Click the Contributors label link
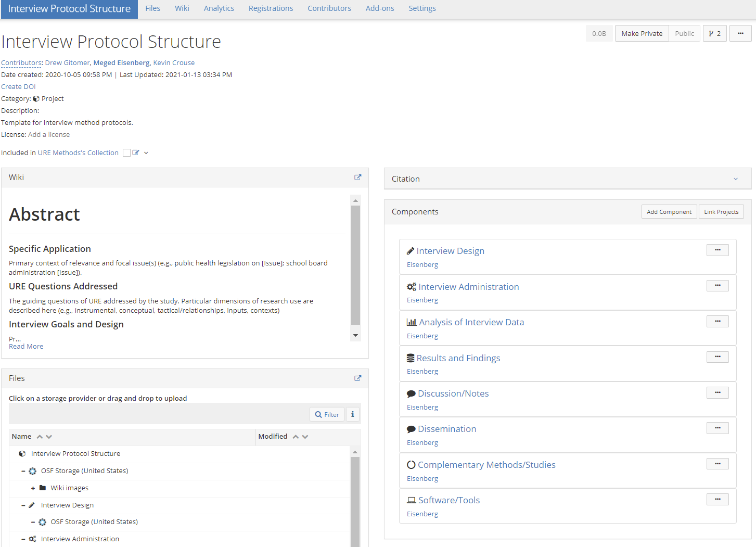Screen dimensions: 756x547 tap(21, 63)
